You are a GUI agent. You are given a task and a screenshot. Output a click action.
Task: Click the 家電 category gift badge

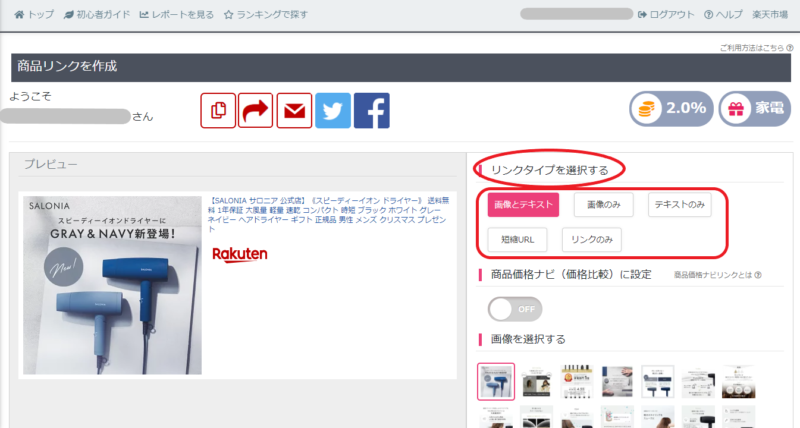pos(755,109)
